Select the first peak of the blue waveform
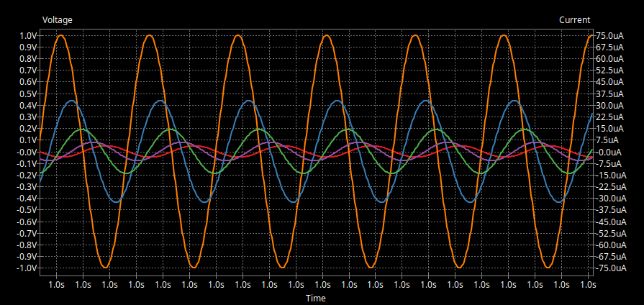The image size is (644, 305). (x=72, y=101)
